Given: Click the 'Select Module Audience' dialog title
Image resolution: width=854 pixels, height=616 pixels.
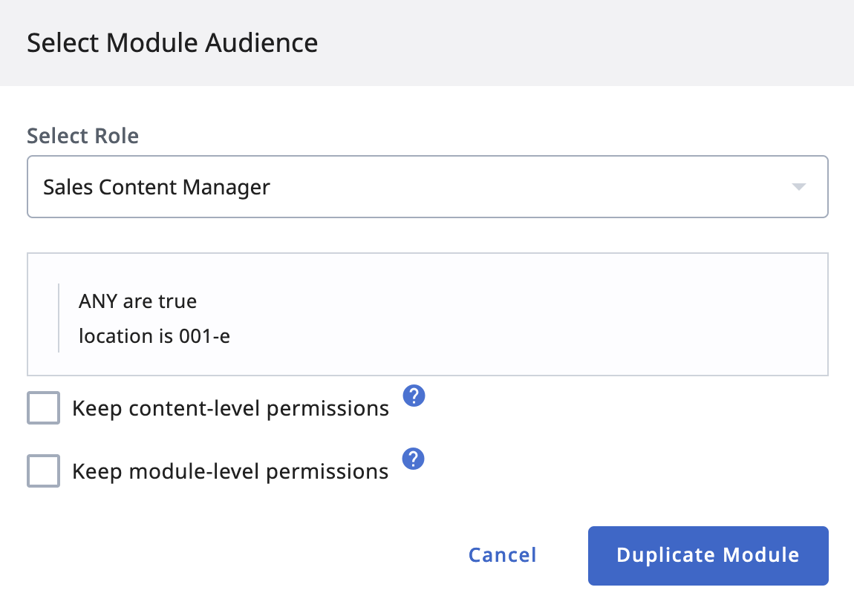Looking at the screenshot, I should (172, 42).
